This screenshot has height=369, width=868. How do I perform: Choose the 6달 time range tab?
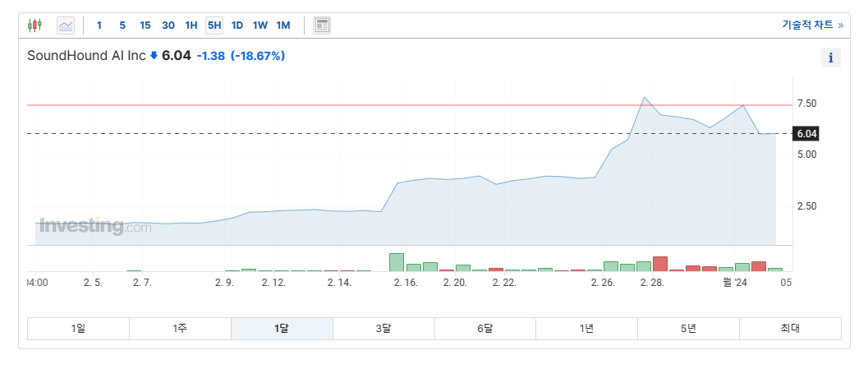pyautogui.click(x=485, y=329)
